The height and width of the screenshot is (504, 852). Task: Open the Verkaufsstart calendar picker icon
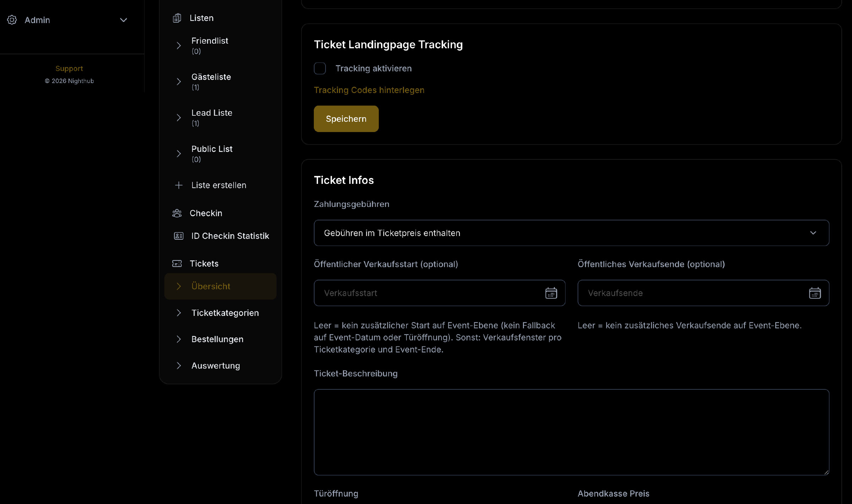551,293
